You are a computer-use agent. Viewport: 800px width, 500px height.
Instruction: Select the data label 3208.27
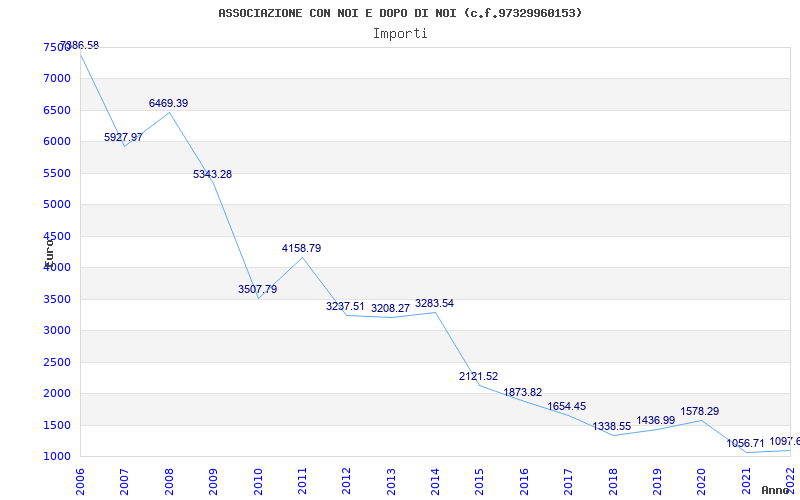pos(390,309)
